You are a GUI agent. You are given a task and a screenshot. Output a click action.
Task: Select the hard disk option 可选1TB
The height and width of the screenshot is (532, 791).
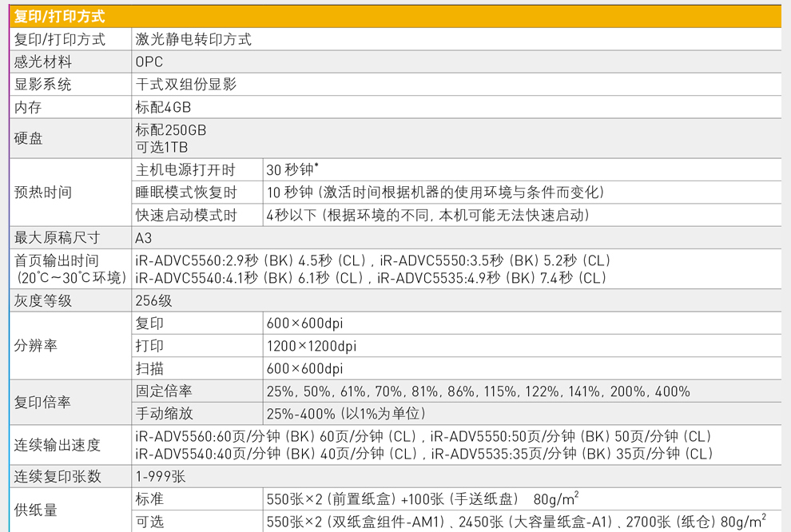click(162, 147)
